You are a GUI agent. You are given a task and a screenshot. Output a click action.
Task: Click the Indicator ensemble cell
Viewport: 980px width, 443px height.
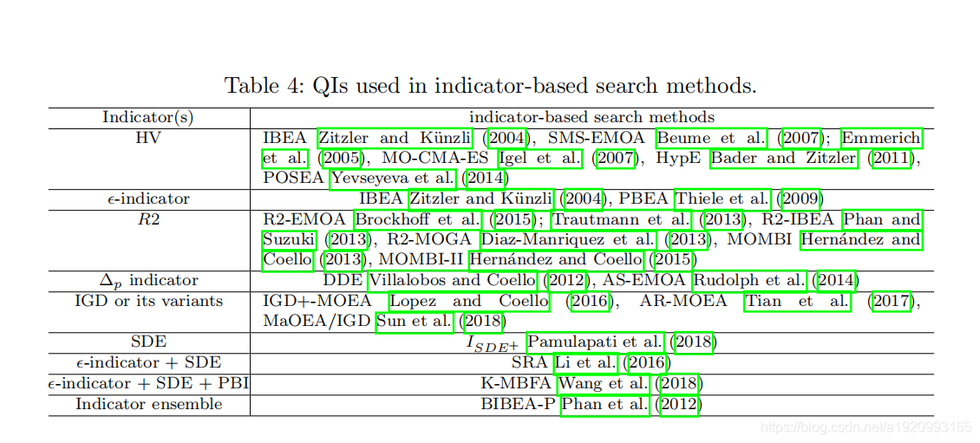coord(148,405)
